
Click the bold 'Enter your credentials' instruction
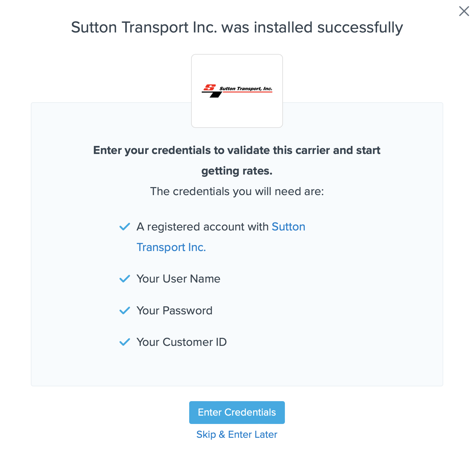[237, 150]
